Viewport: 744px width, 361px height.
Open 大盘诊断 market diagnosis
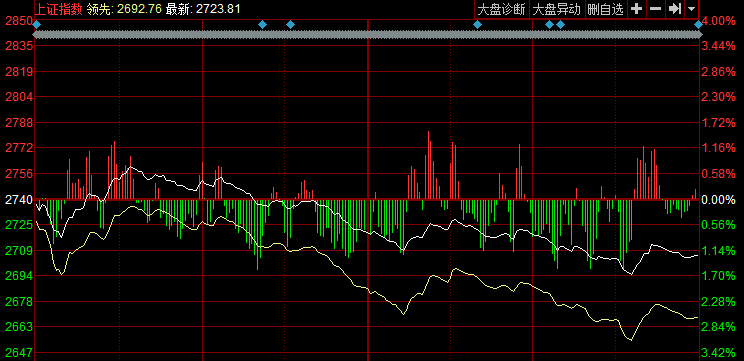point(502,9)
